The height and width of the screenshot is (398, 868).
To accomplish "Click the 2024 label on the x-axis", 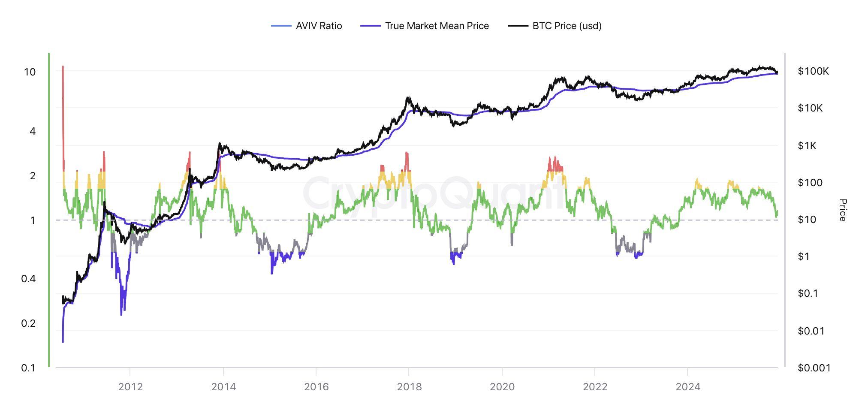I will coord(688,387).
